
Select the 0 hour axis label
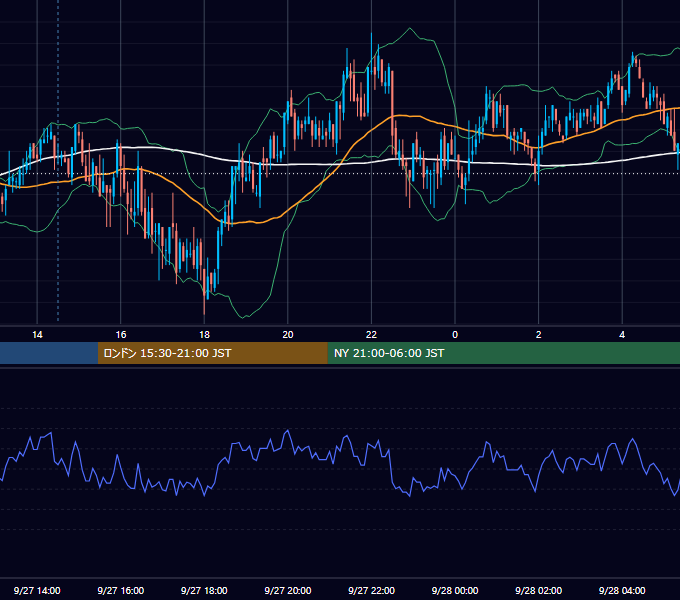(455, 335)
